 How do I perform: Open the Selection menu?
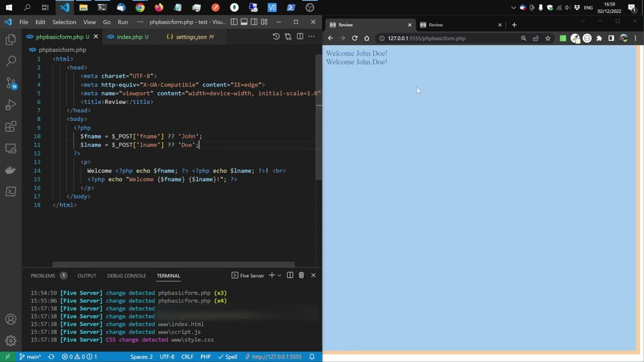(x=64, y=22)
